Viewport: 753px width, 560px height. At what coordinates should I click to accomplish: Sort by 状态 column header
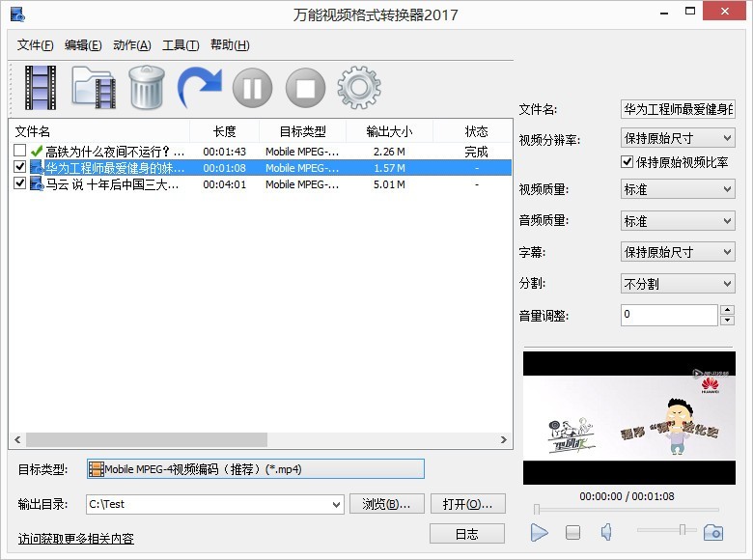click(x=473, y=131)
